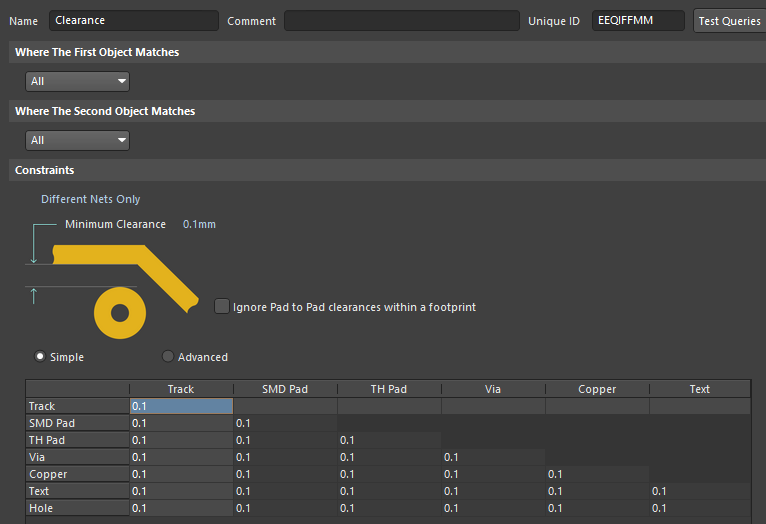
Task: Select the Advanced radio button
Action: tap(168, 357)
